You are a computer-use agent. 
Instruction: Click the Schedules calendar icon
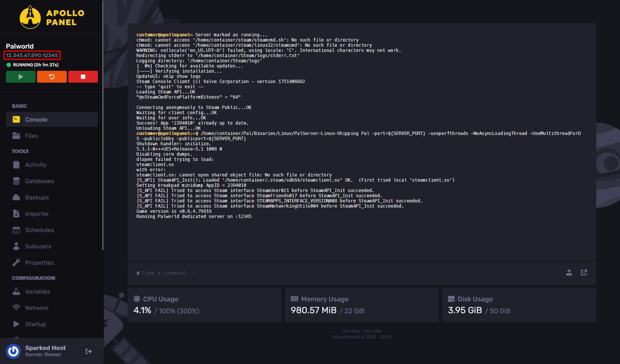coord(16,230)
